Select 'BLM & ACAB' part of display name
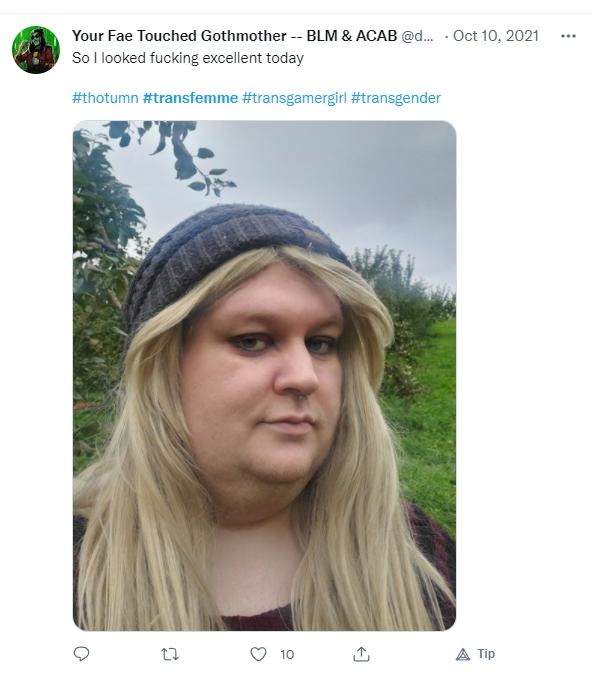Image resolution: width=592 pixels, height=675 pixels. pyautogui.click(x=352, y=36)
